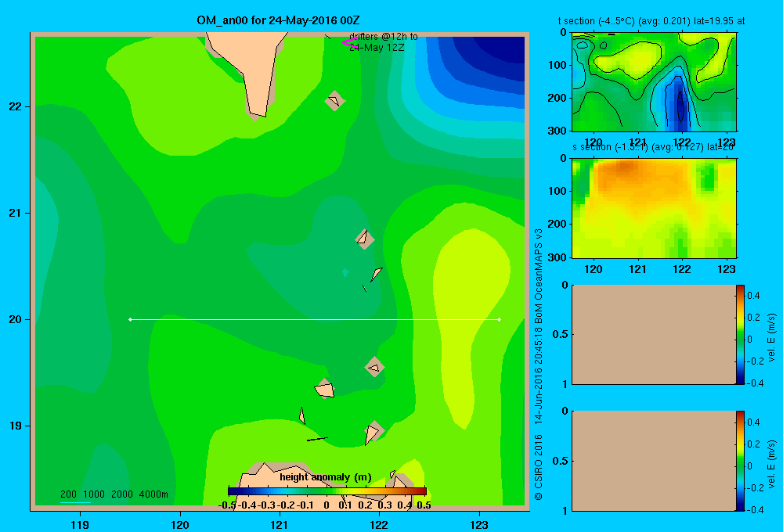Viewport: 783px width, 532px height.
Task: Click the upper vel. E (m/s) color bar
Action: (740, 334)
